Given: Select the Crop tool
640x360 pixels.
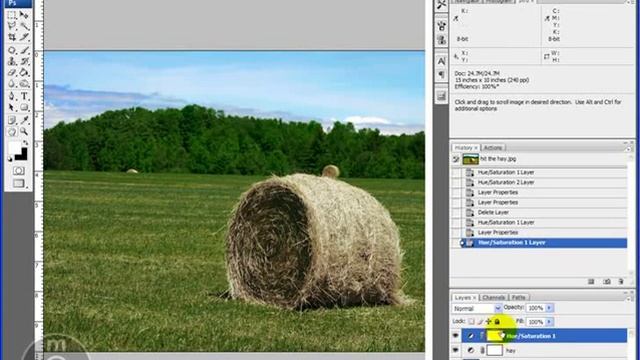Looking at the screenshot, I should [x=12, y=38].
